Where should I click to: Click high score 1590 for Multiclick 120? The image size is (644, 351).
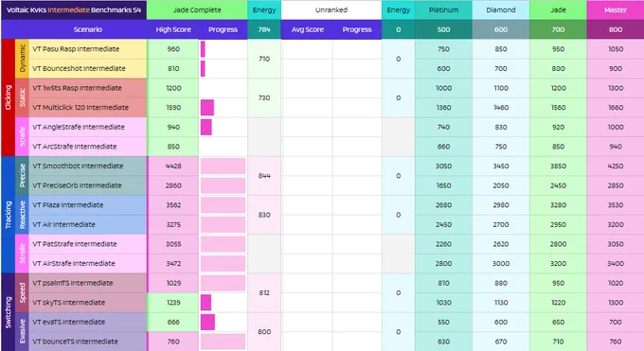tap(173, 108)
